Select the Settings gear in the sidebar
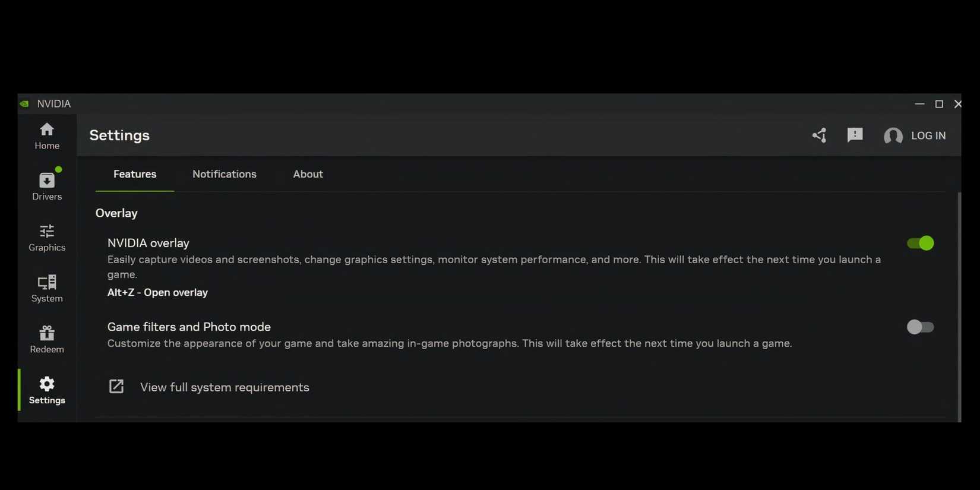Screen dimensions: 980x490 pyautogui.click(x=46, y=390)
